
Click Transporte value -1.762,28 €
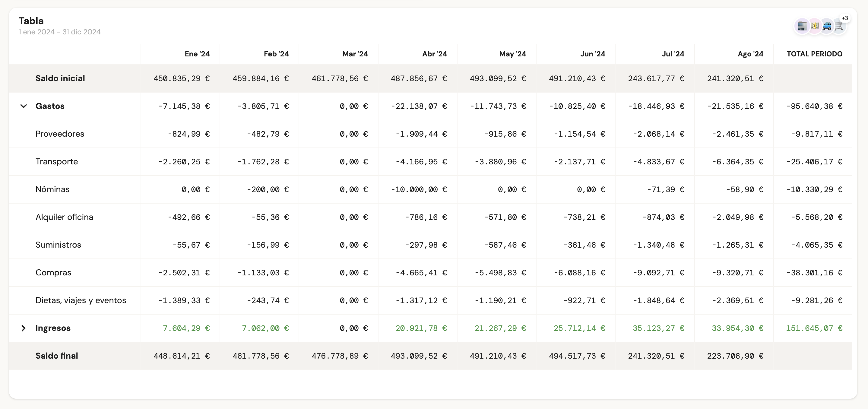tap(263, 162)
